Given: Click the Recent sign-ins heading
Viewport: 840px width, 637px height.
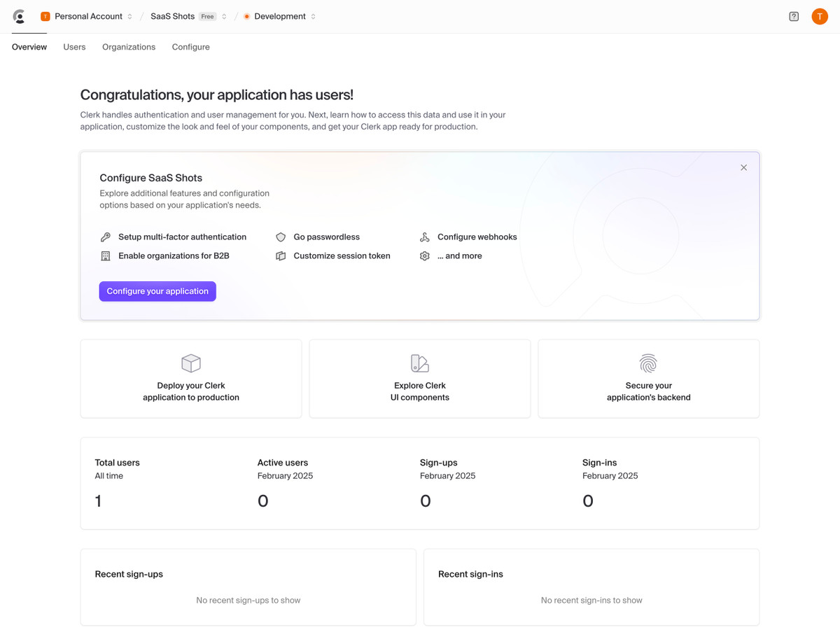Looking at the screenshot, I should (x=471, y=574).
